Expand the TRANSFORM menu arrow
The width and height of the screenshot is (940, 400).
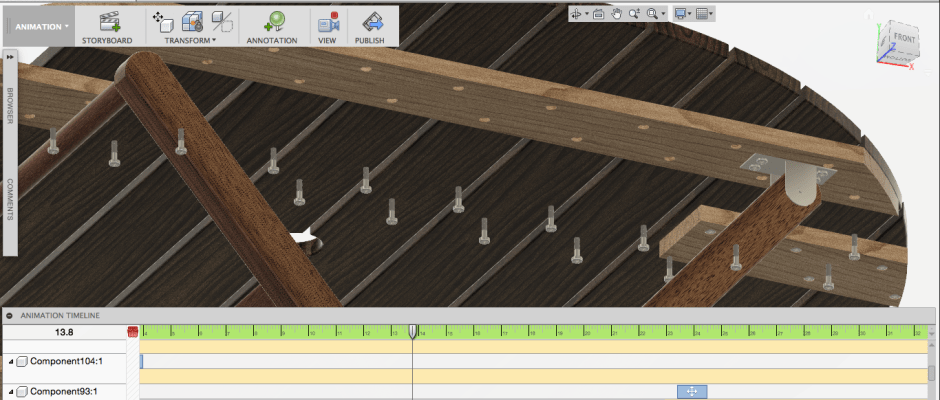(x=214, y=41)
